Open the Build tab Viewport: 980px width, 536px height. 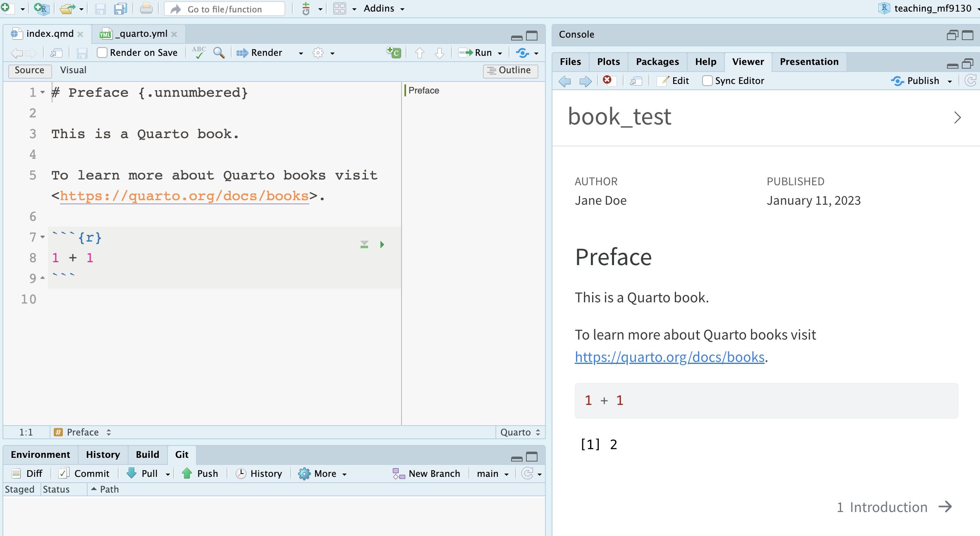tap(147, 455)
